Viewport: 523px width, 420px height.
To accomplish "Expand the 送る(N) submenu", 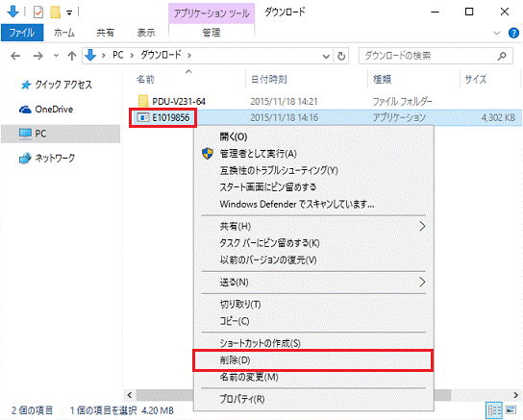I will click(313, 283).
